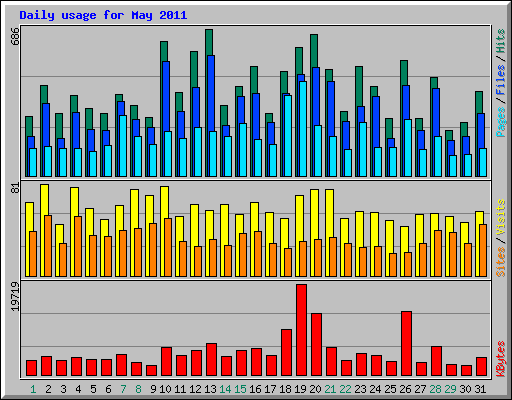This screenshot has height=400, width=512.
Task: Click the red KBytes bar for day 20
Action: coord(316,345)
